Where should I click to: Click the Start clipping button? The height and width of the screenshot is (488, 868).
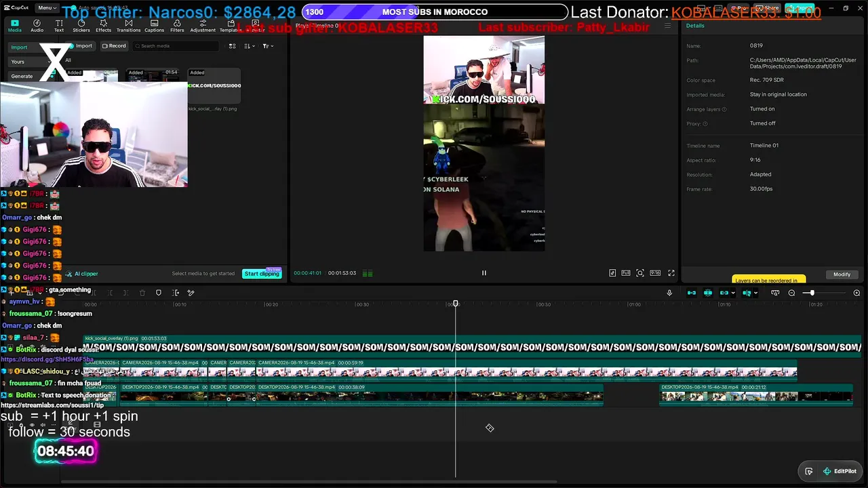262,274
